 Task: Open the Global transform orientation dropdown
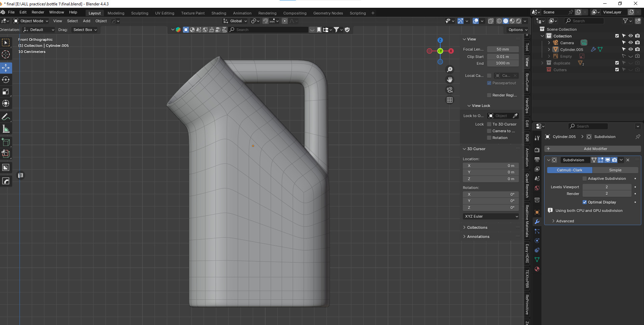point(235,21)
